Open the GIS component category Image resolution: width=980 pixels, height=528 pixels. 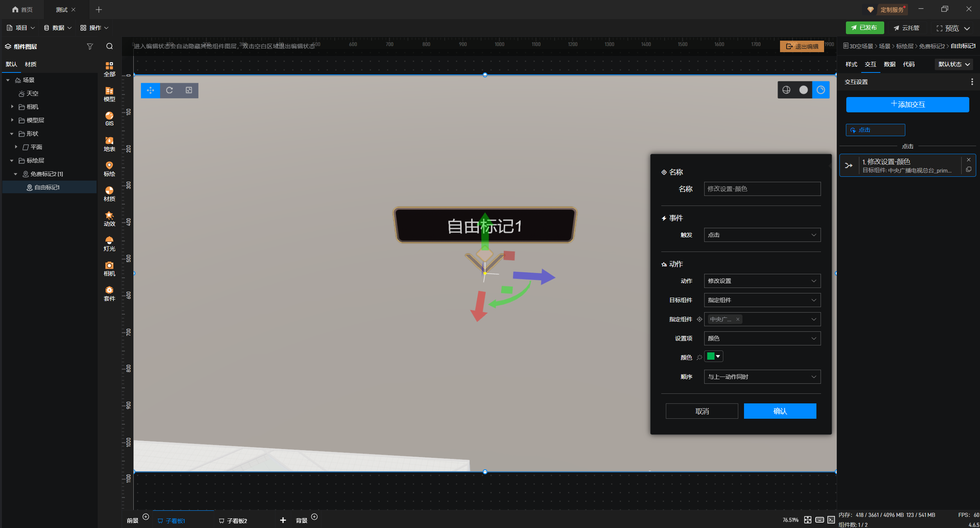[109, 118]
